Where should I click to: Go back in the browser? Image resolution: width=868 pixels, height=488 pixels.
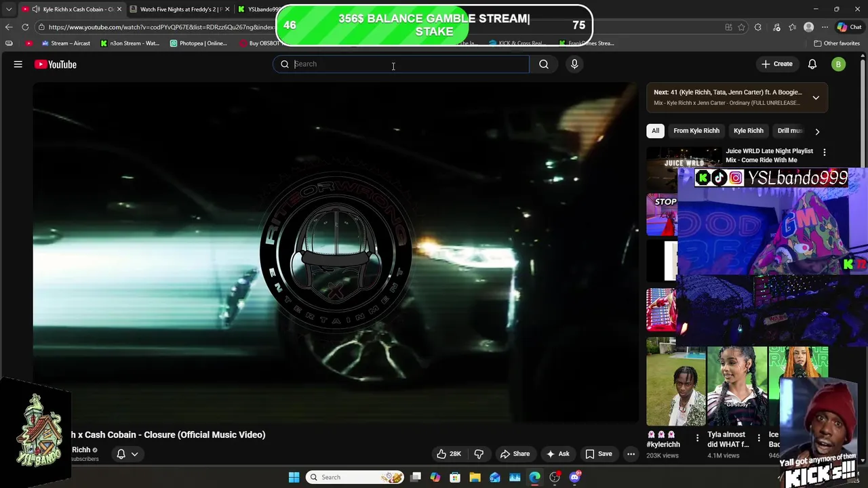point(8,27)
